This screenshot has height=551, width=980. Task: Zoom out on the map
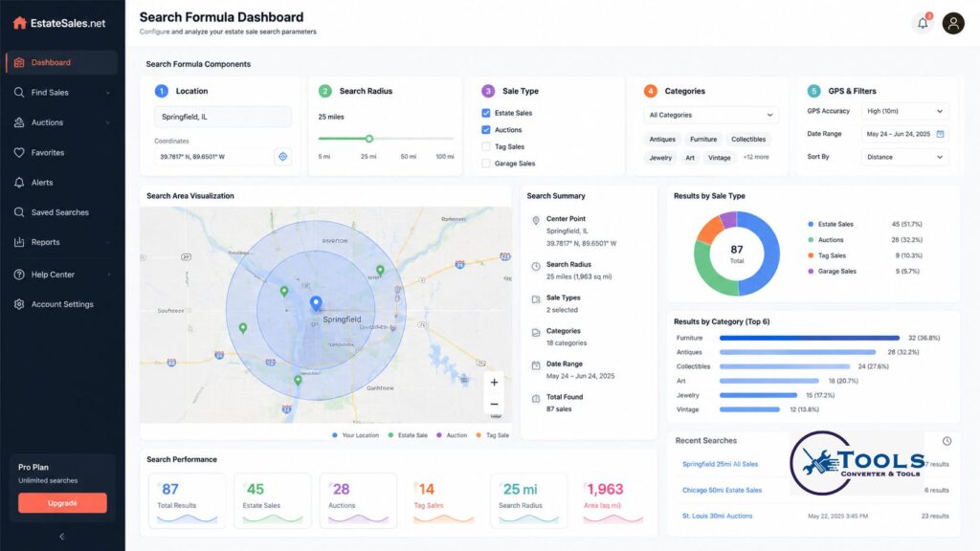494,405
